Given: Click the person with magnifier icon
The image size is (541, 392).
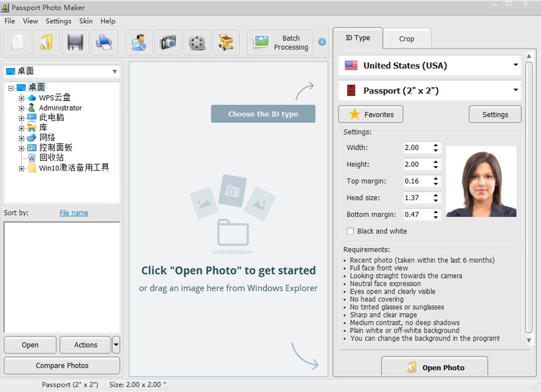Looking at the screenshot, I should [x=139, y=42].
